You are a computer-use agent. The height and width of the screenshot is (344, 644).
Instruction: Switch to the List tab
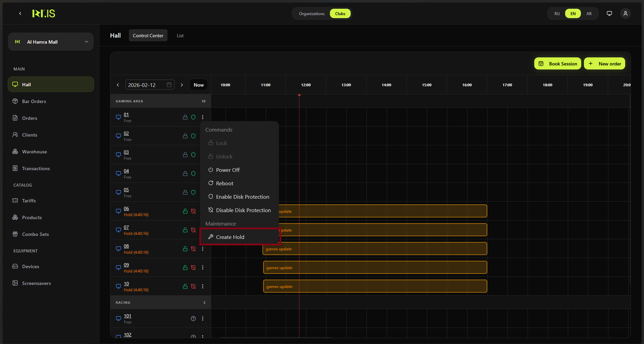click(x=180, y=36)
